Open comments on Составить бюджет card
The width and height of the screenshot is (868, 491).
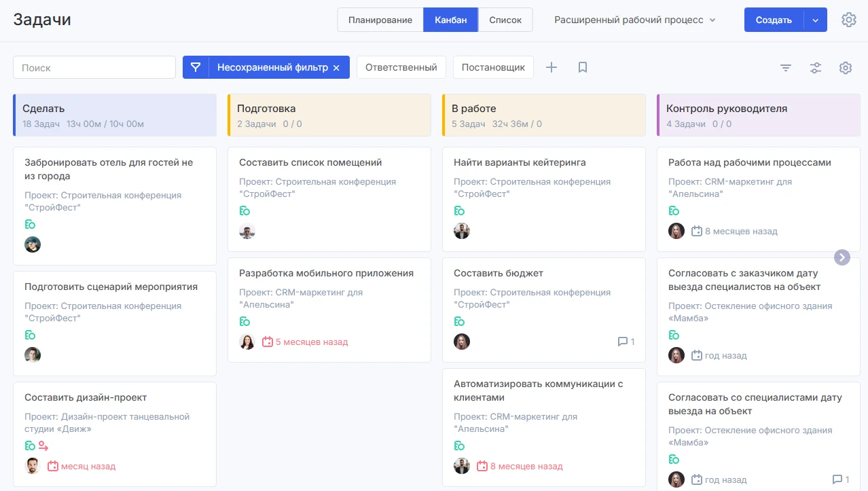coord(626,342)
